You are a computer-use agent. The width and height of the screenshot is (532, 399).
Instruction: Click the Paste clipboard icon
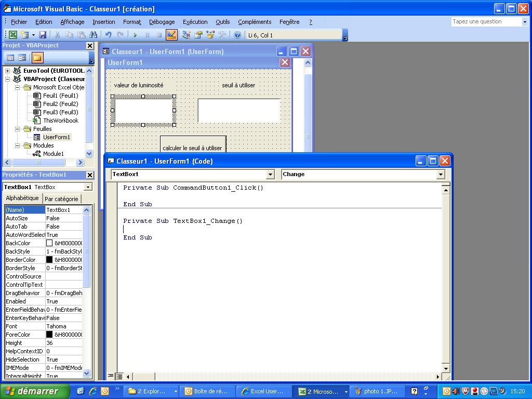[81, 35]
